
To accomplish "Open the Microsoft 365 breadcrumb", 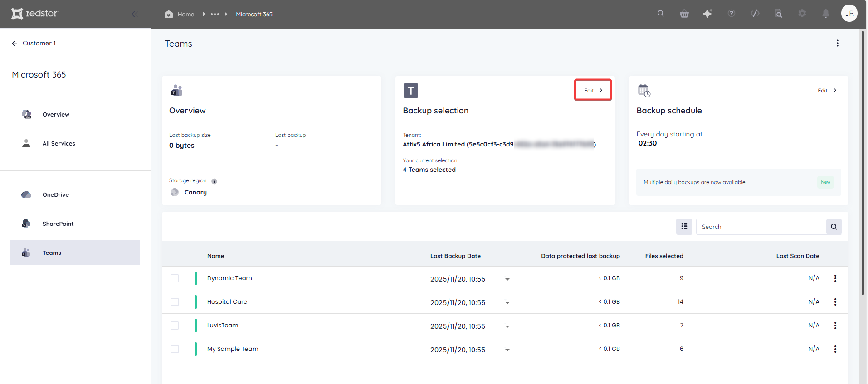I will tap(254, 14).
